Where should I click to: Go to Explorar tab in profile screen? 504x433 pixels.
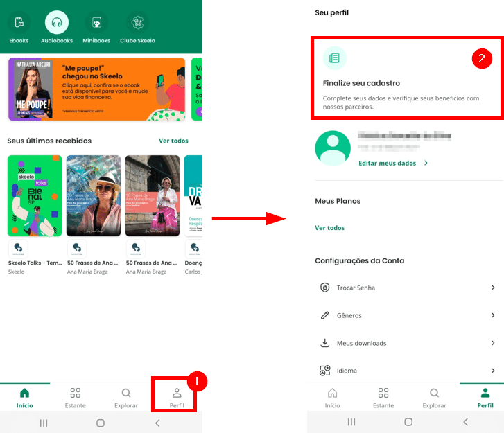pyautogui.click(x=434, y=398)
